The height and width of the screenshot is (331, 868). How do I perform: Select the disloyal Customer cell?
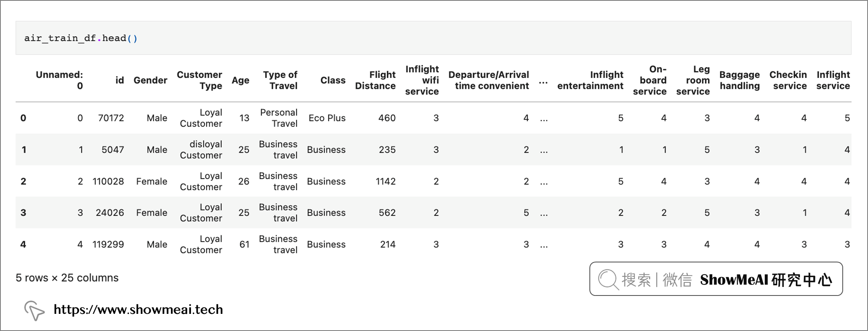pyautogui.click(x=201, y=149)
